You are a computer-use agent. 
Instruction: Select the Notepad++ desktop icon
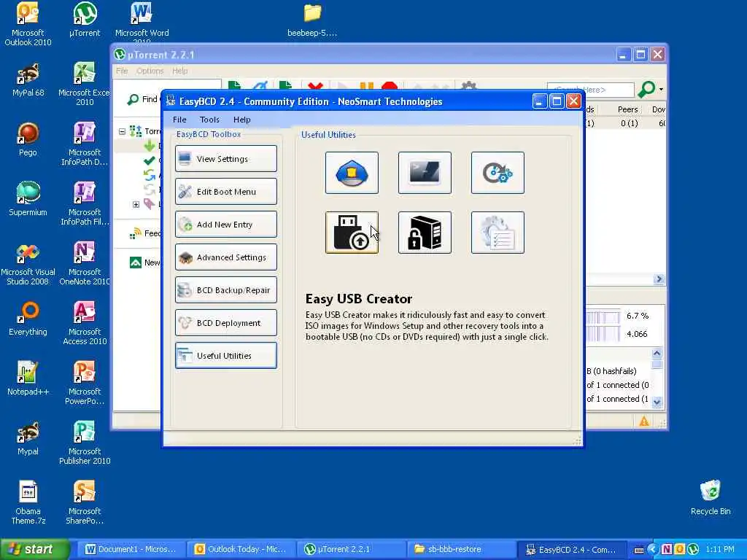[28, 378]
